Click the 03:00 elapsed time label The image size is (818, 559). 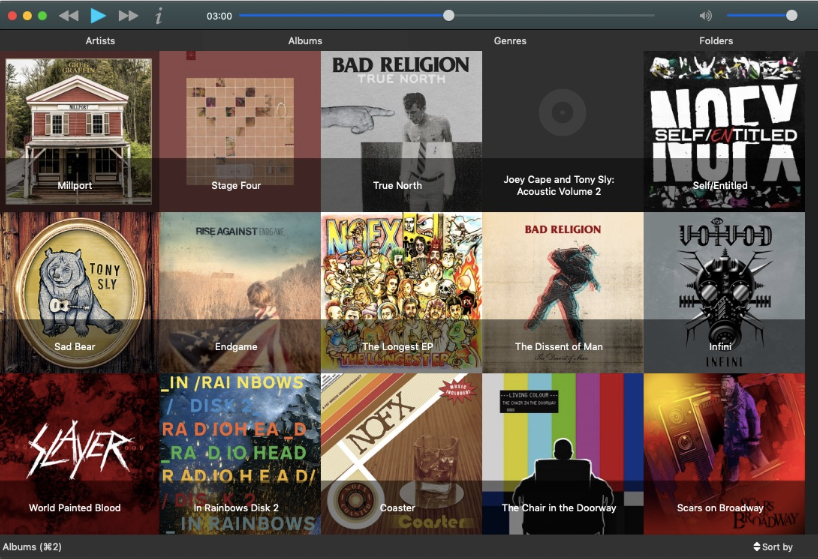coord(219,16)
